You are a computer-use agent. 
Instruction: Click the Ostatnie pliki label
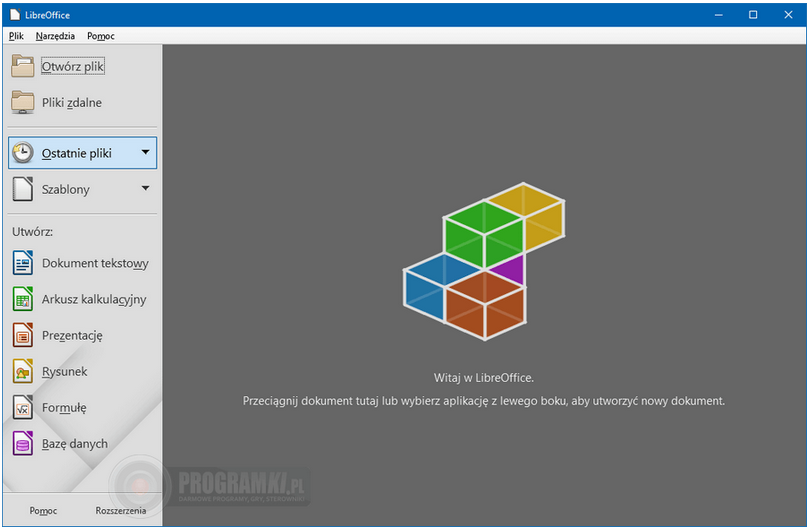[x=76, y=153]
